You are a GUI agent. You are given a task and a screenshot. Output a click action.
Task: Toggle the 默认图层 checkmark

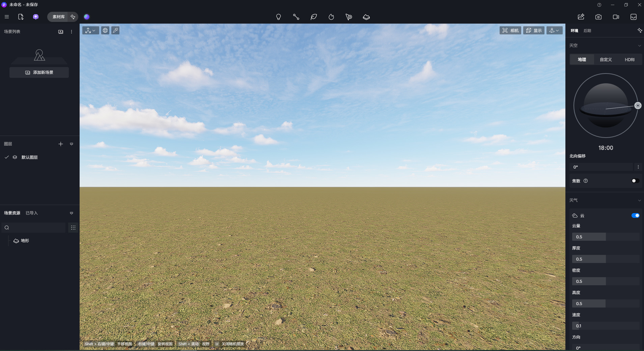coord(7,157)
